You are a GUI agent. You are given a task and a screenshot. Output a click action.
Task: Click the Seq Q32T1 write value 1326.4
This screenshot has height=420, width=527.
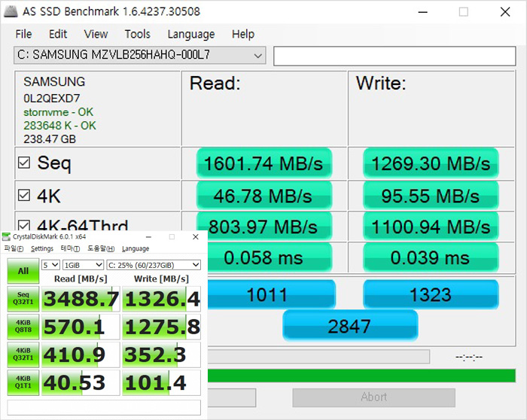[161, 299]
